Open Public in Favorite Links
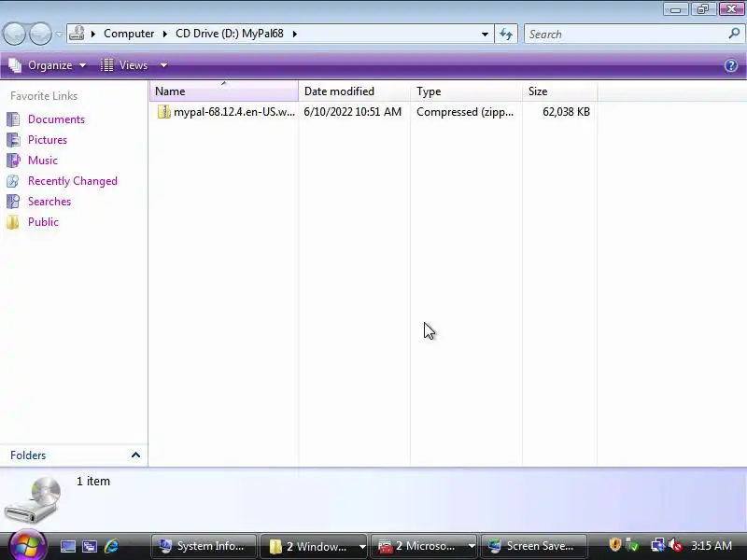 coord(43,222)
